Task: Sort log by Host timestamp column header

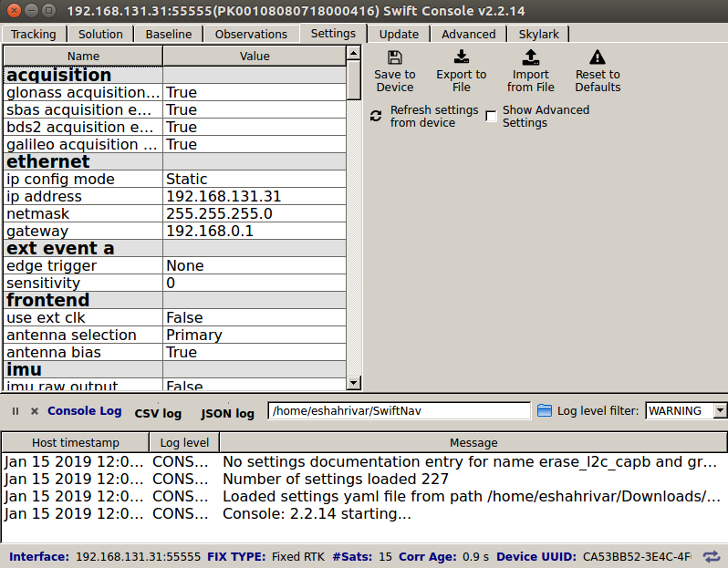Action: tap(75, 443)
